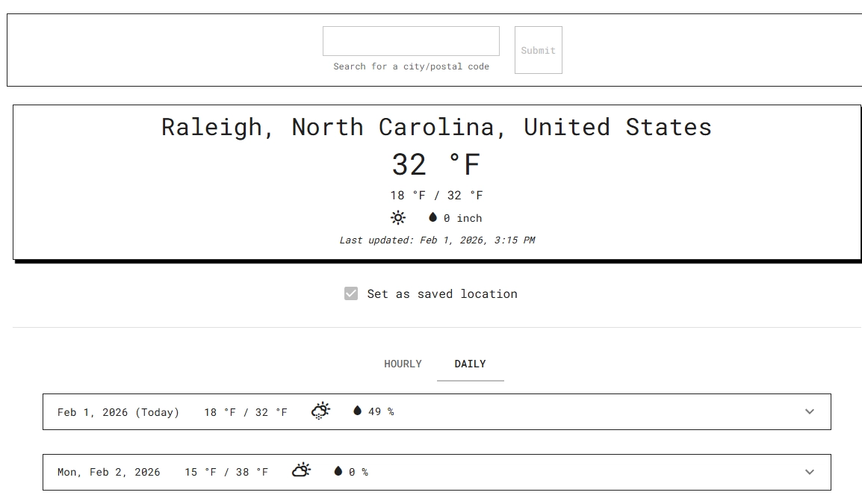Click the 18 °F / 32 °F high-low reading
This screenshot has width=862, height=504.
pyautogui.click(x=436, y=195)
